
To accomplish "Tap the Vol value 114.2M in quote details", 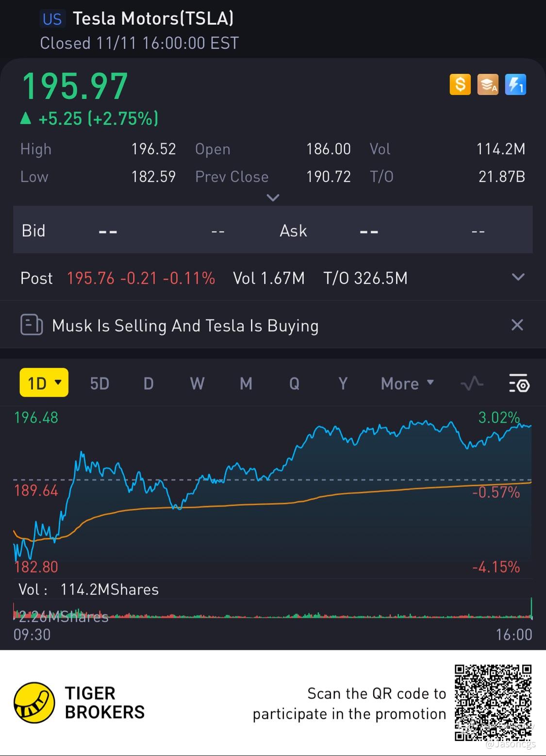I will 501,149.
